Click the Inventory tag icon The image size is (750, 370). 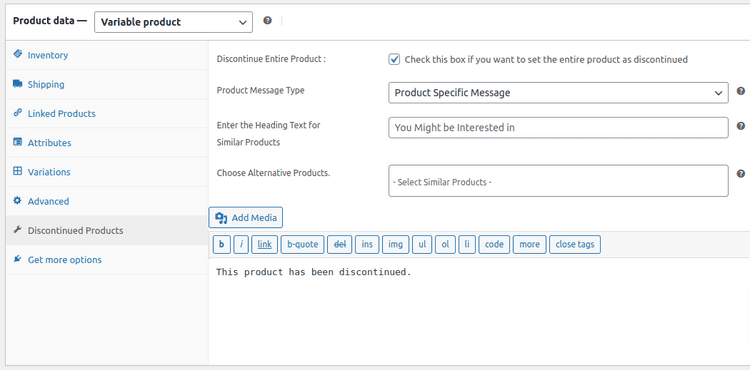point(18,54)
